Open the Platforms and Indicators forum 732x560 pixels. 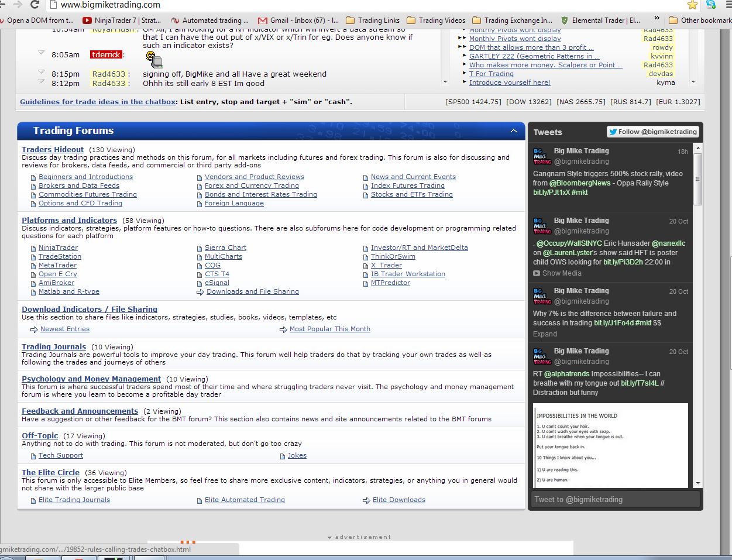[69, 221]
